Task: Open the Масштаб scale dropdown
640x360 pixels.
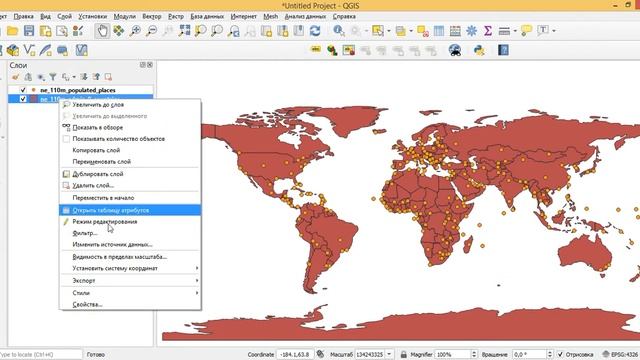Action: click(x=389, y=354)
